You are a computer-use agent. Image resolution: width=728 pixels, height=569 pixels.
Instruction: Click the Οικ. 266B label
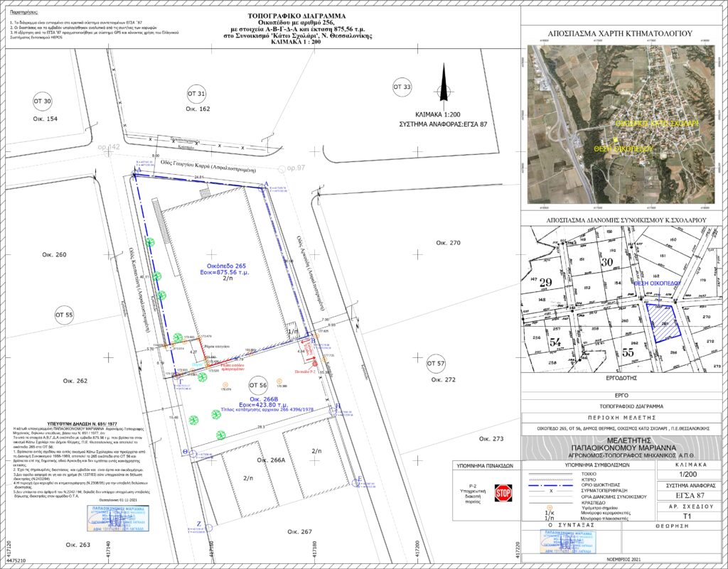[264, 399]
